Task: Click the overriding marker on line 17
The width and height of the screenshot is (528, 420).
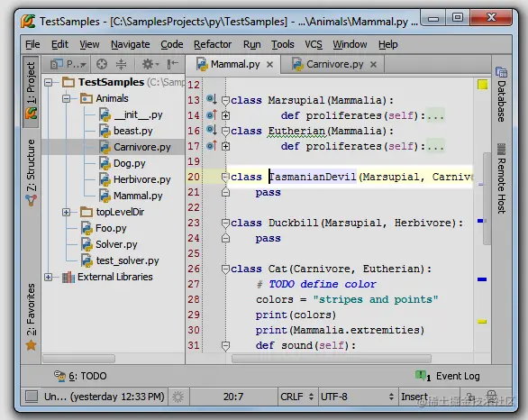Action: coord(212,145)
